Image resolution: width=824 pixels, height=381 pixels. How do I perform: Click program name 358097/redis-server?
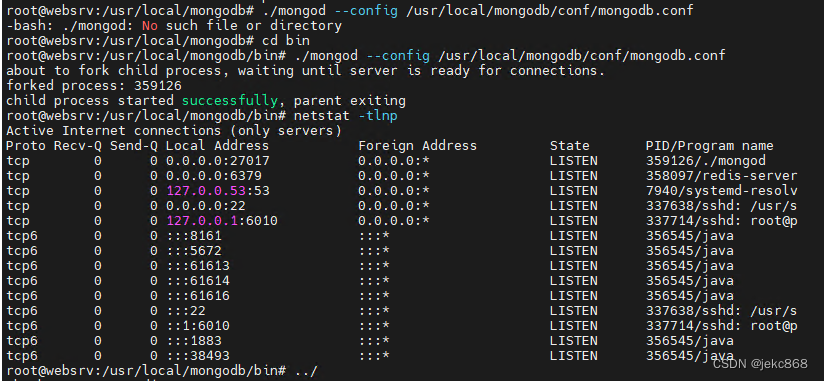click(722, 176)
